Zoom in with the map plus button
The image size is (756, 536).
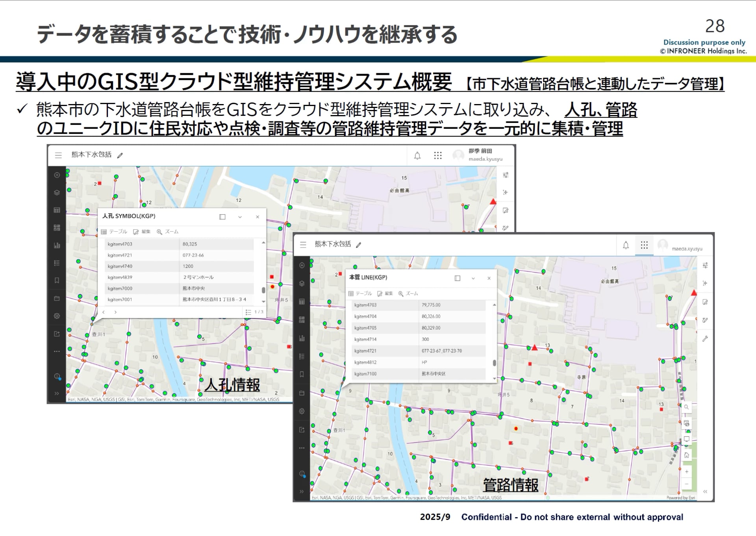click(x=686, y=472)
